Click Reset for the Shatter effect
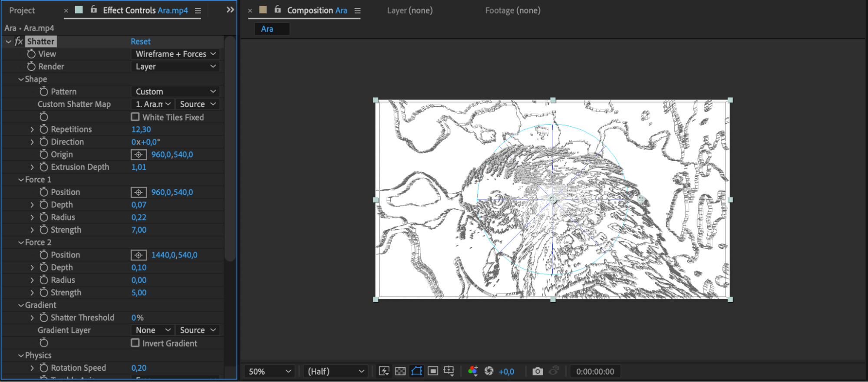 coord(141,42)
